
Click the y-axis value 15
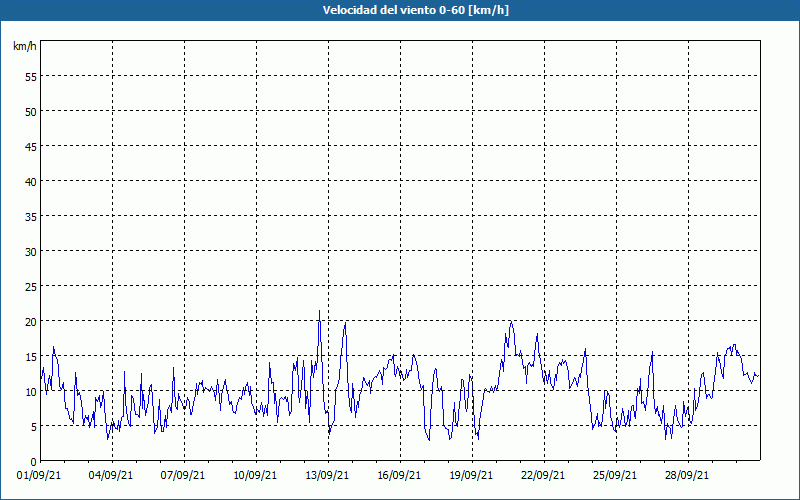[x=31, y=357]
